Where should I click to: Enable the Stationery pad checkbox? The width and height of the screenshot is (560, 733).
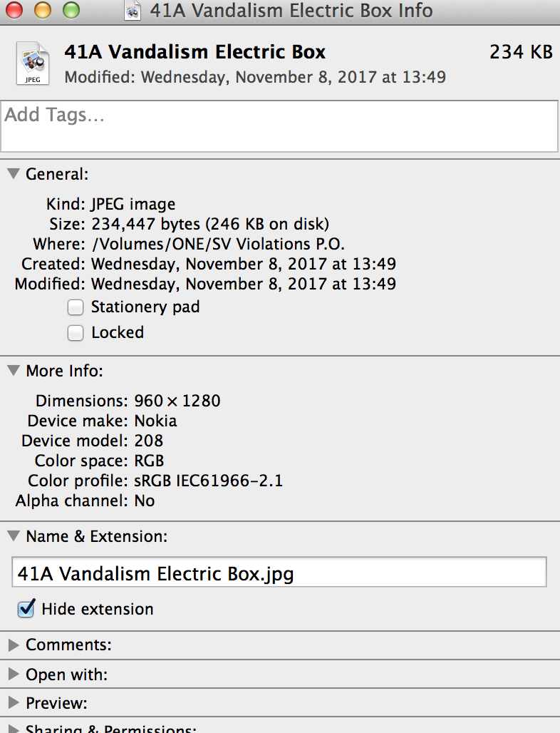click(76, 307)
